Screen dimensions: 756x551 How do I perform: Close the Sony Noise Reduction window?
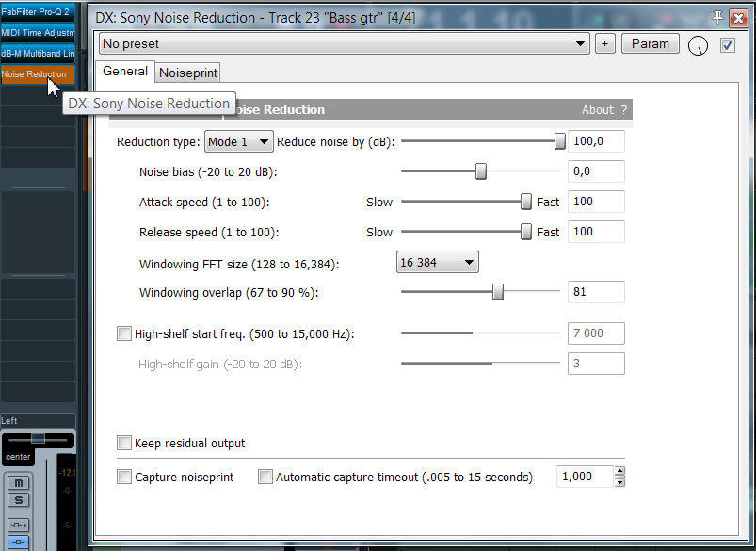[x=738, y=18]
